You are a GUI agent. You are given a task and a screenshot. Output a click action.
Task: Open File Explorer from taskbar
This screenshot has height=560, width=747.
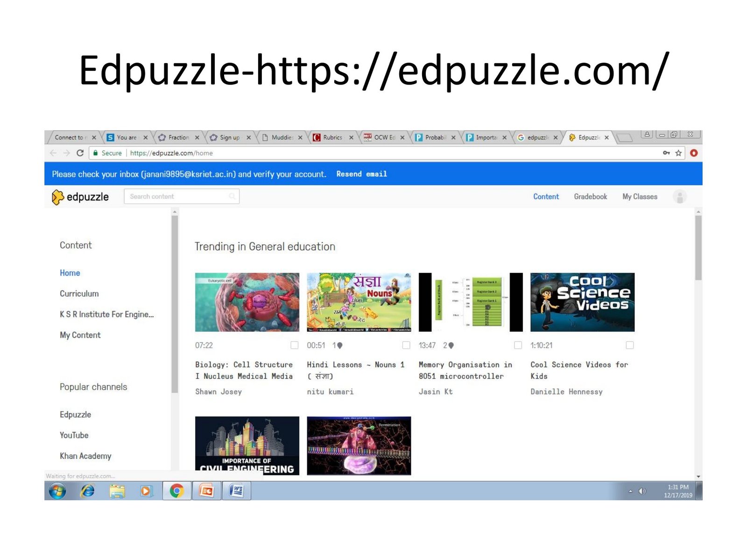[117, 491]
